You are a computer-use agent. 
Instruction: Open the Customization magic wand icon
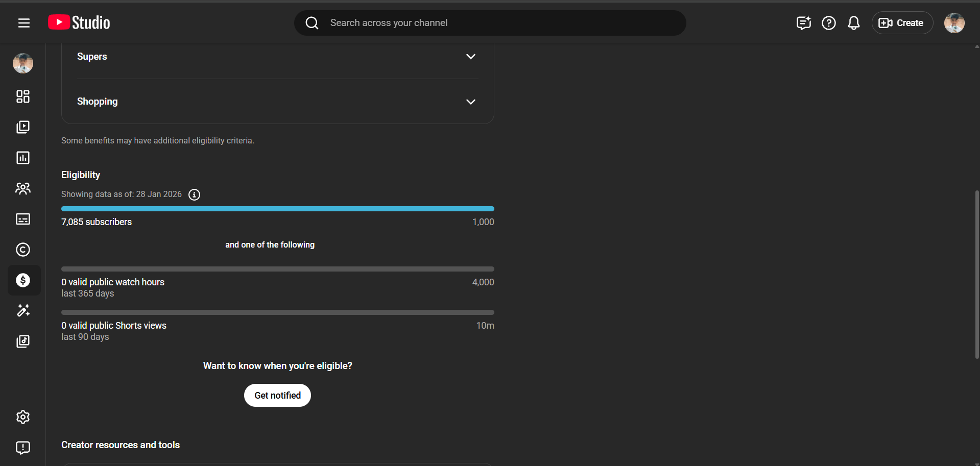click(23, 310)
